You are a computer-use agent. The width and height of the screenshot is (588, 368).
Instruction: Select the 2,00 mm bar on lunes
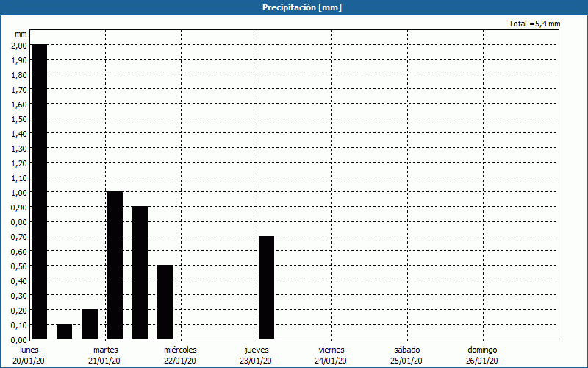[40, 191]
